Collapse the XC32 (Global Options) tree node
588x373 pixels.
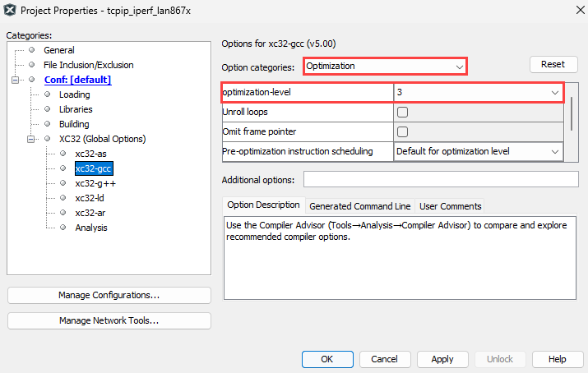point(31,139)
